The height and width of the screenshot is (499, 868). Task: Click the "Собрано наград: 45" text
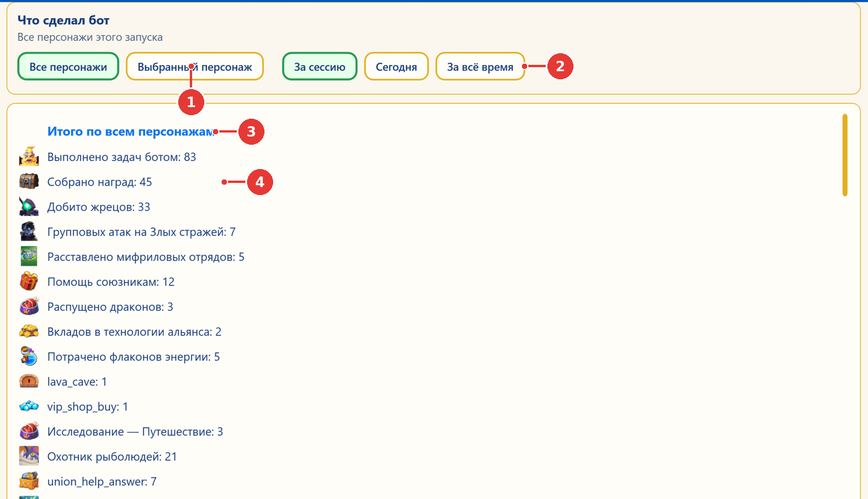100,182
